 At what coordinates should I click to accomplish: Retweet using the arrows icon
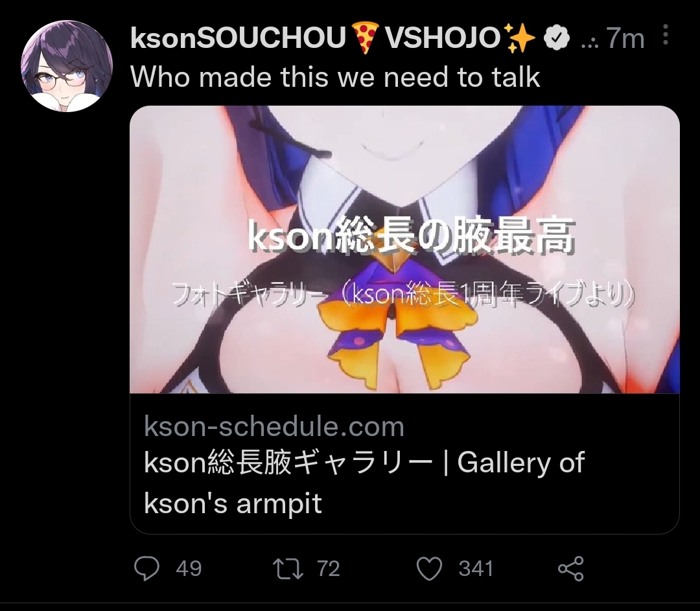click(288, 569)
